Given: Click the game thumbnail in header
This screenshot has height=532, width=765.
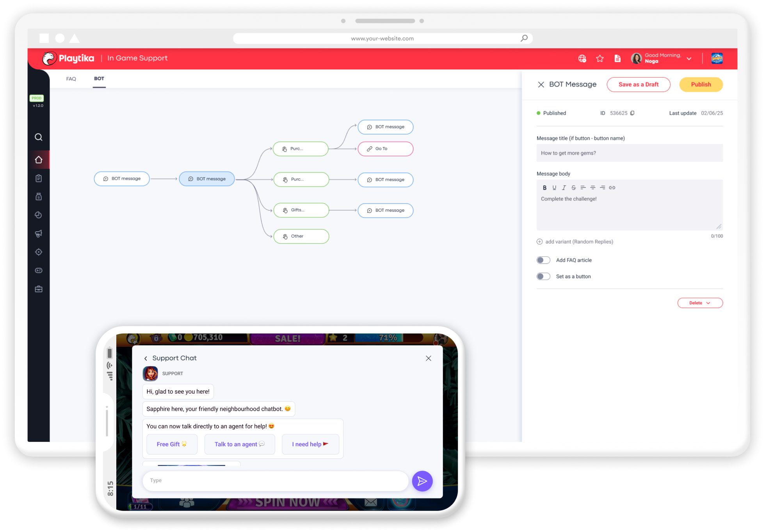Looking at the screenshot, I should click(x=717, y=58).
